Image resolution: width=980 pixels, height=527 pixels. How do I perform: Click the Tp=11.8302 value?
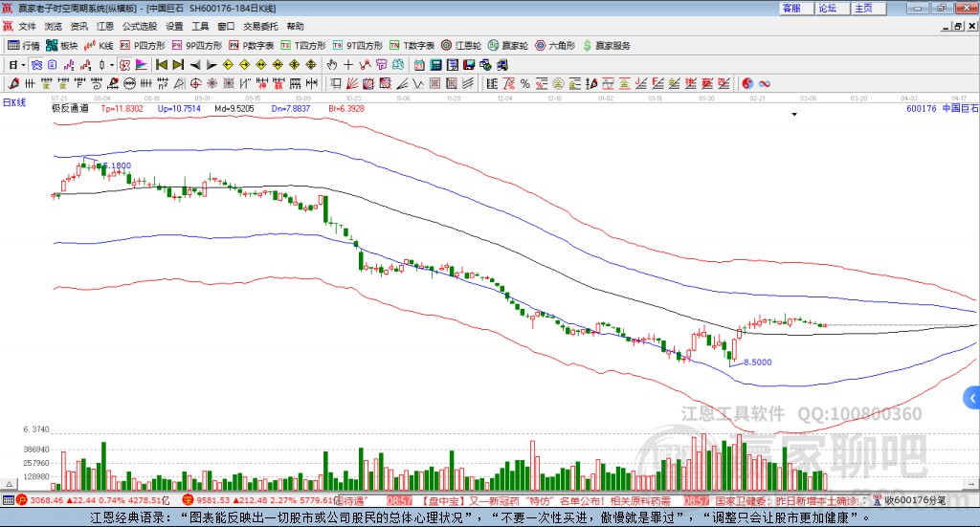[122, 109]
